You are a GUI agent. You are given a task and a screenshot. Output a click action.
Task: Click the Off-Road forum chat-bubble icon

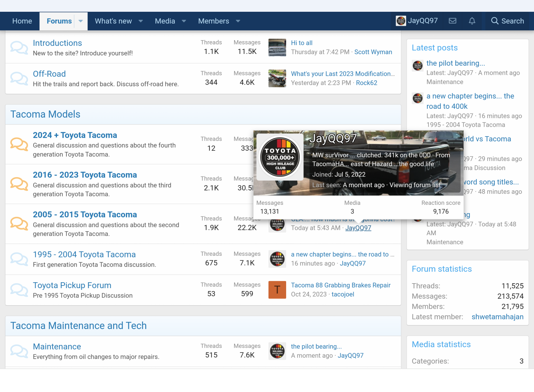pyautogui.click(x=19, y=79)
